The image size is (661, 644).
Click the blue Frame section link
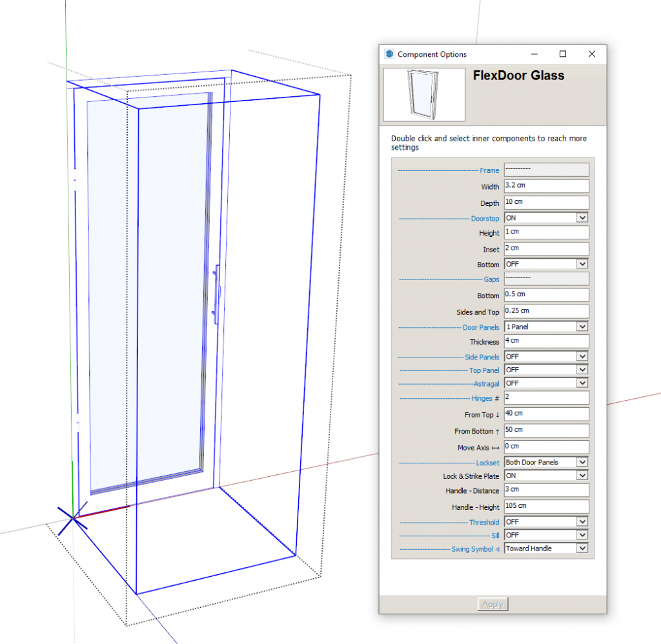[x=490, y=170]
